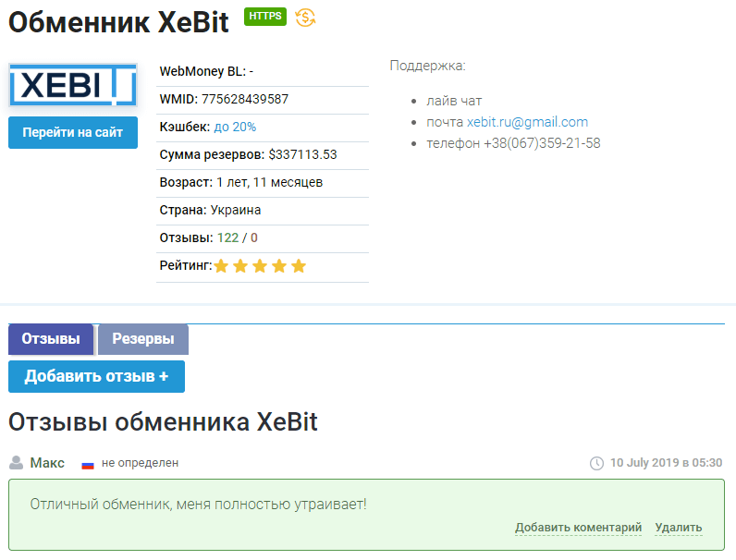Click the лайв чат support item

pos(454,101)
